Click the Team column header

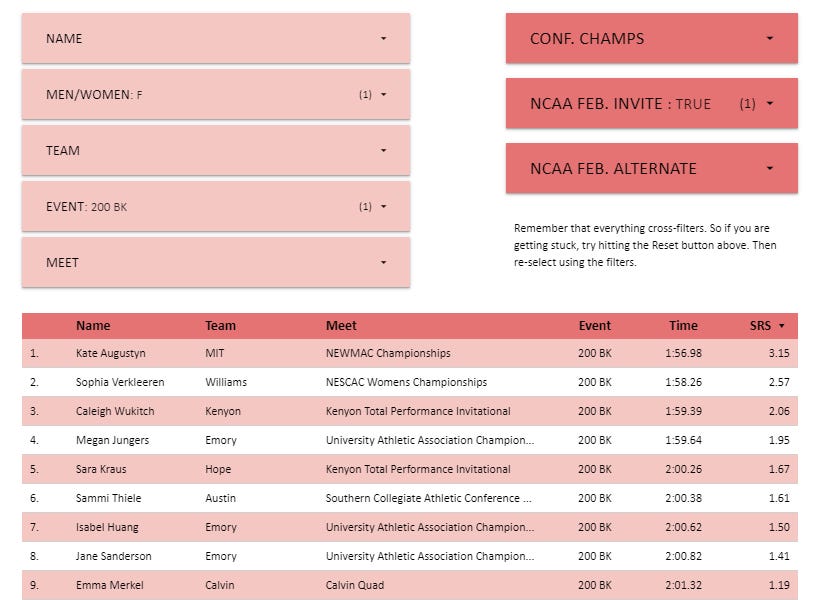pos(220,325)
